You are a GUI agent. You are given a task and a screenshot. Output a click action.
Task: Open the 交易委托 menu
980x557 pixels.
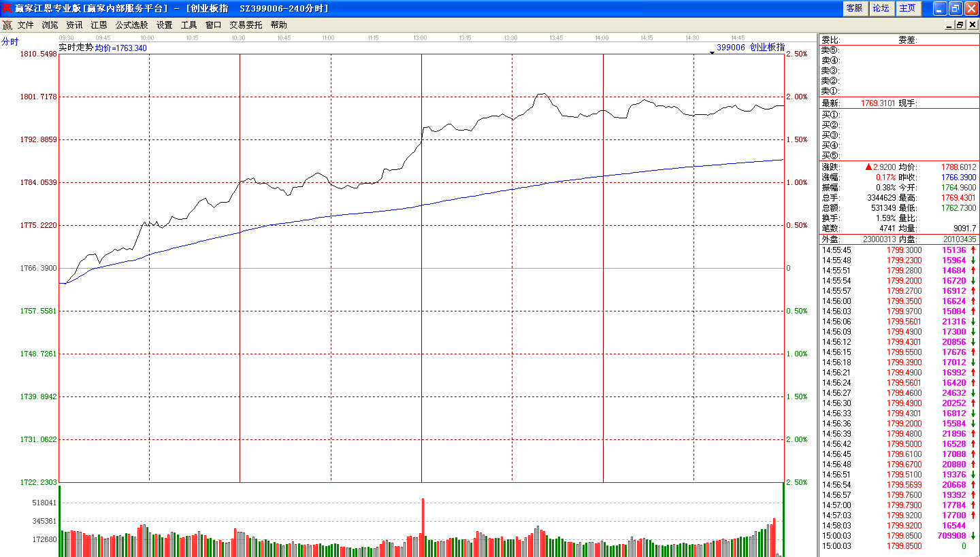coord(246,24)
